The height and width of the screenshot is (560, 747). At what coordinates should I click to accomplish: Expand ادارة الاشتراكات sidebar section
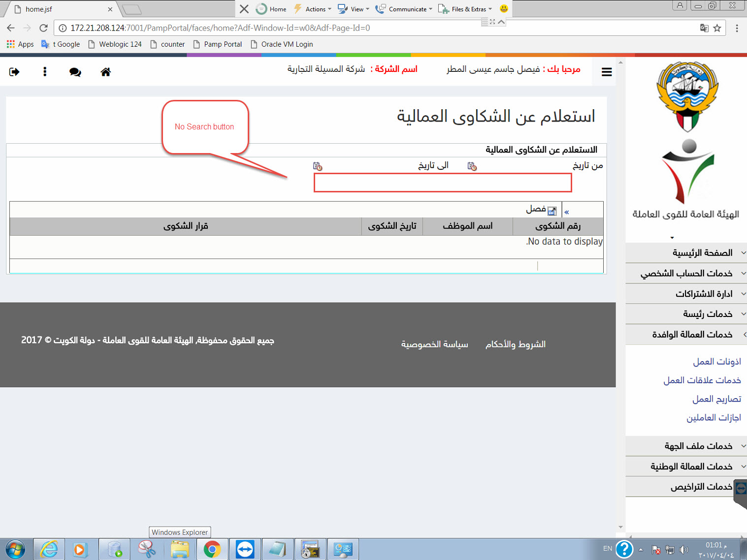(x=686, y=294)
